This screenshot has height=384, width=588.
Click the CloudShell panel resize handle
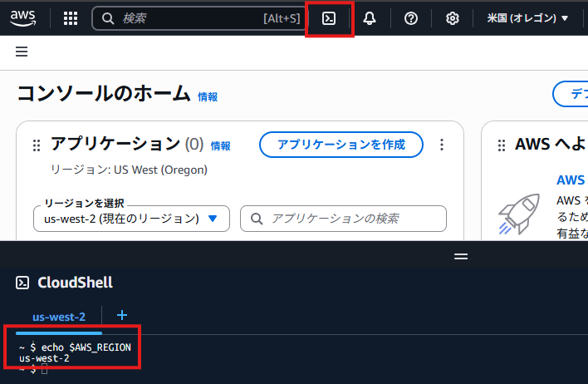tap(461, 257)
